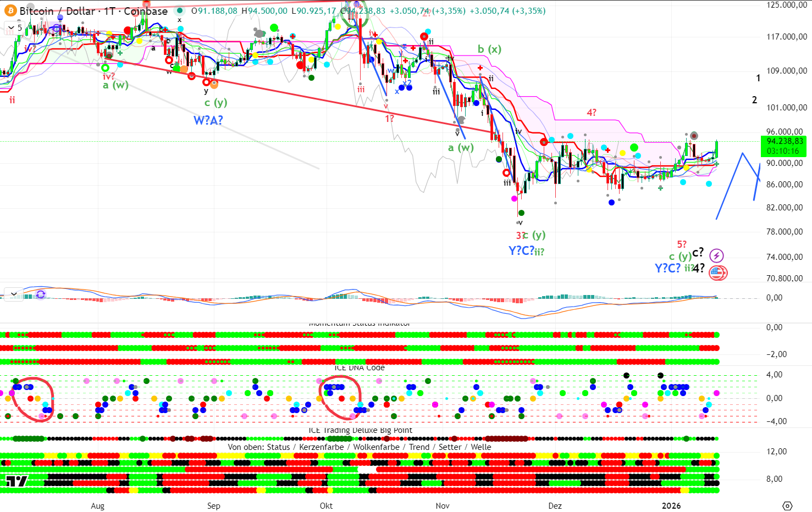Screen dimensions: 812x512
Task: Select the 'Okt' label on the time axis
Action: coord(326,505)
